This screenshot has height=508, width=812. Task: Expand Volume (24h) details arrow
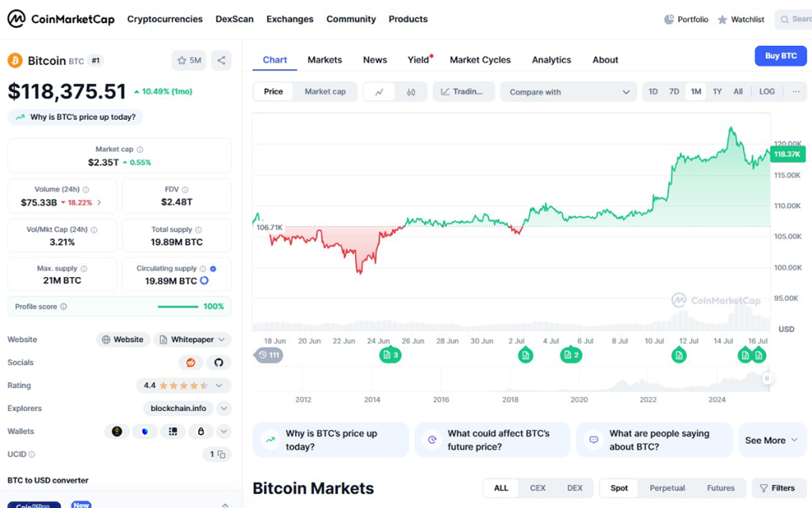coord(99,202)
